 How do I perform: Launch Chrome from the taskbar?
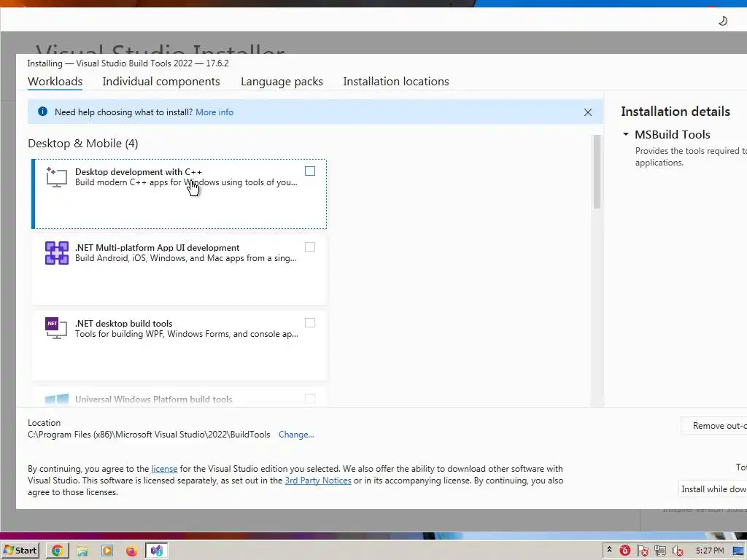point(57,551)
